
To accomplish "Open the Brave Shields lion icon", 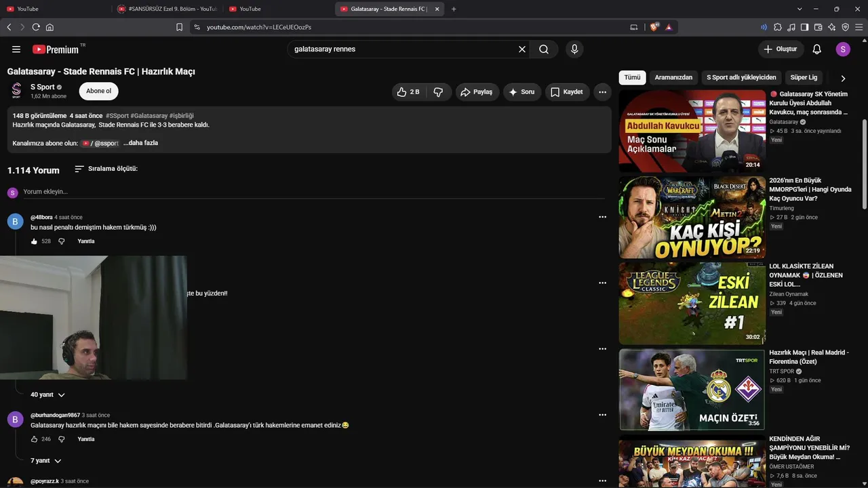I will [x=654, y=27].
